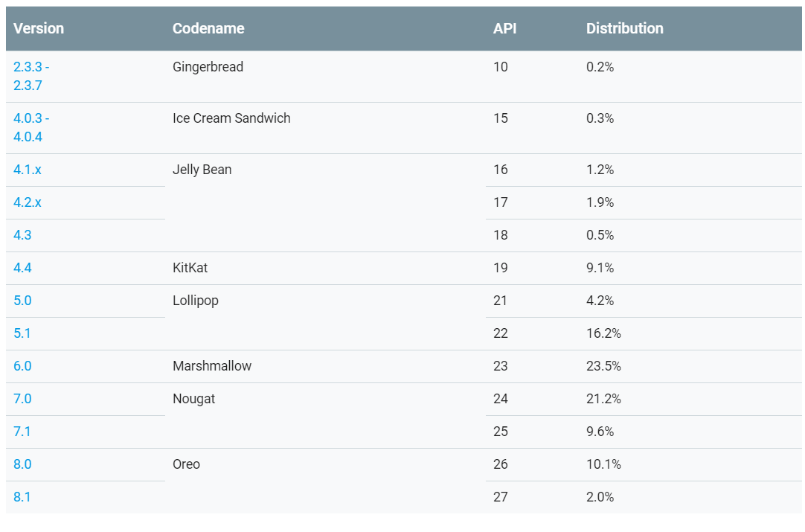Open the 4.4 KitKat version link
The image size is (805, 532).
(22, 268)
